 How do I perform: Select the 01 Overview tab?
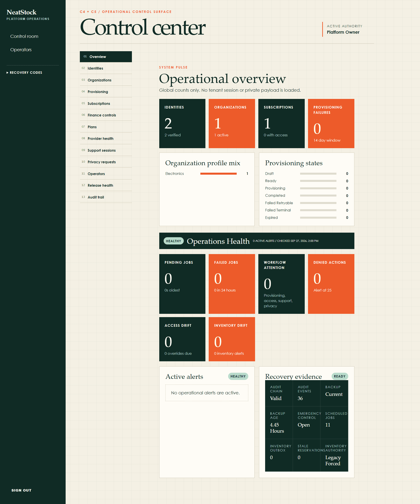click(106, 57)
